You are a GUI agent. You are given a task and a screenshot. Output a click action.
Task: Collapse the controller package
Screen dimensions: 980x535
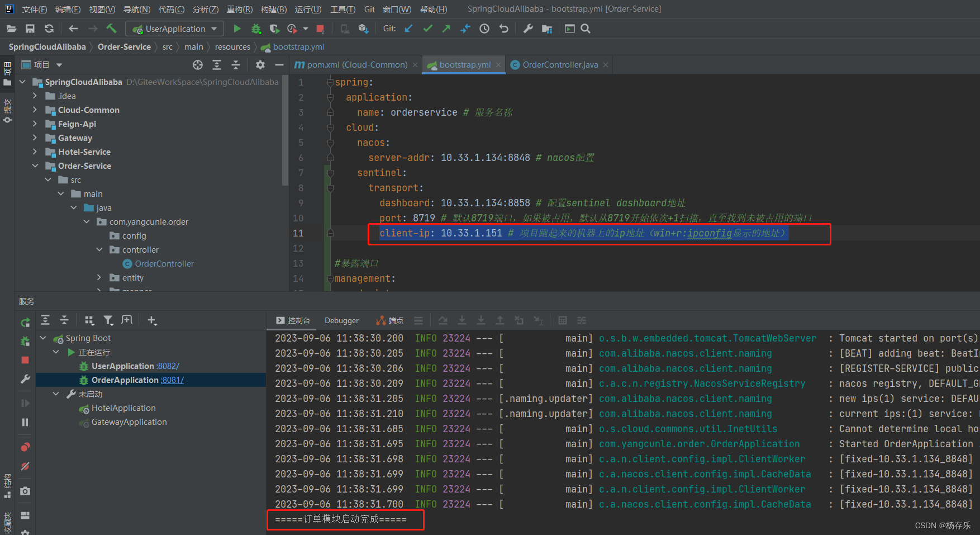click(x=99, y=250)
